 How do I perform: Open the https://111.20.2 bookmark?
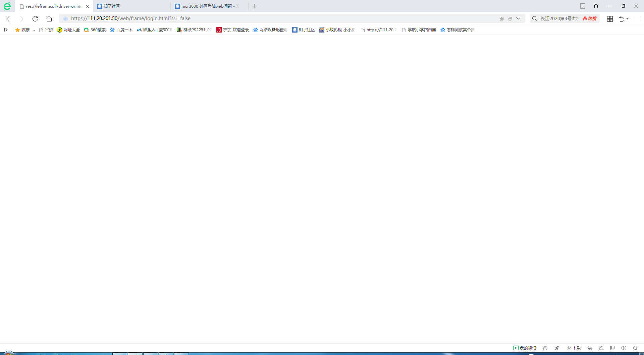(379, 30)
